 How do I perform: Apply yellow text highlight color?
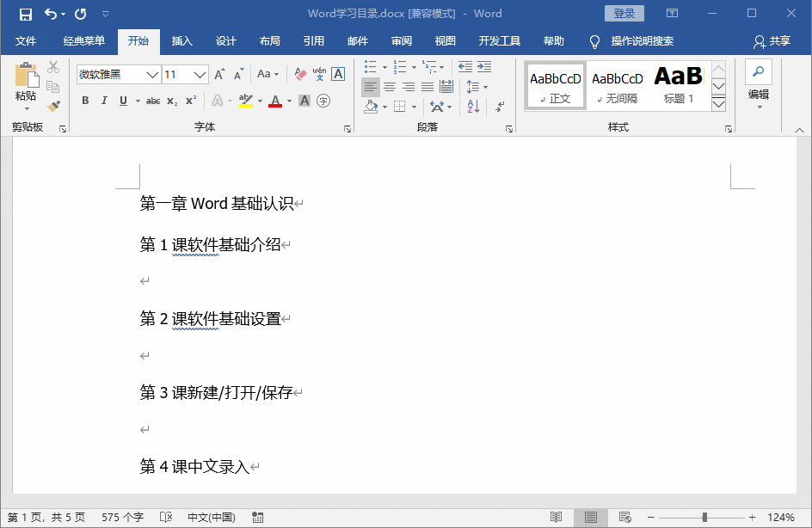pyautogui.click(x=246, y=101)
